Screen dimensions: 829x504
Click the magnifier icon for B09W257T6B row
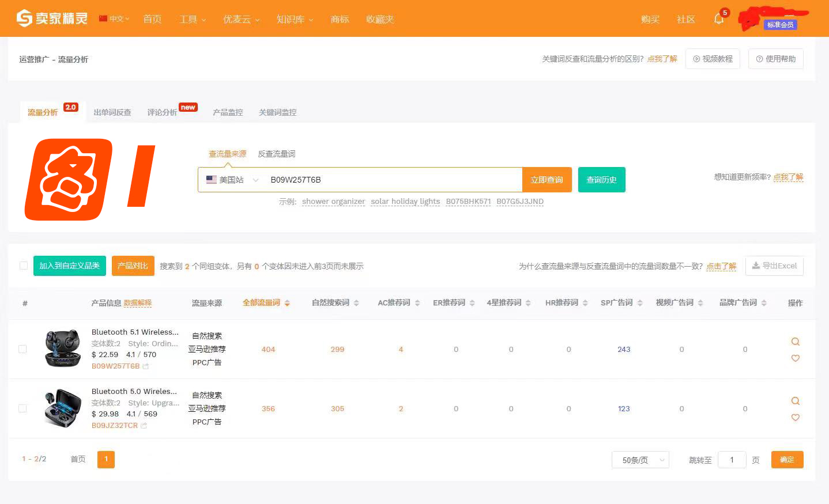coord(796,341)
